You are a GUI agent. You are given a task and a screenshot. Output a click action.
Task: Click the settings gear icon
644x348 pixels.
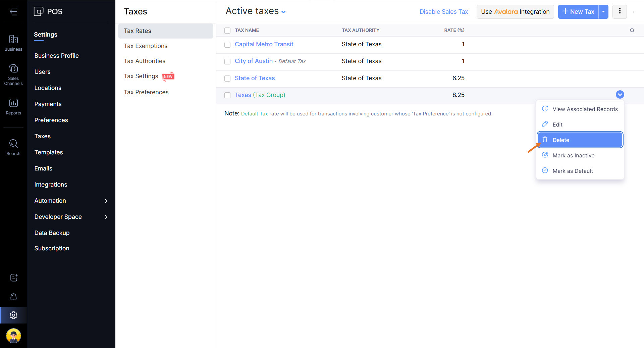coord(13,315)
